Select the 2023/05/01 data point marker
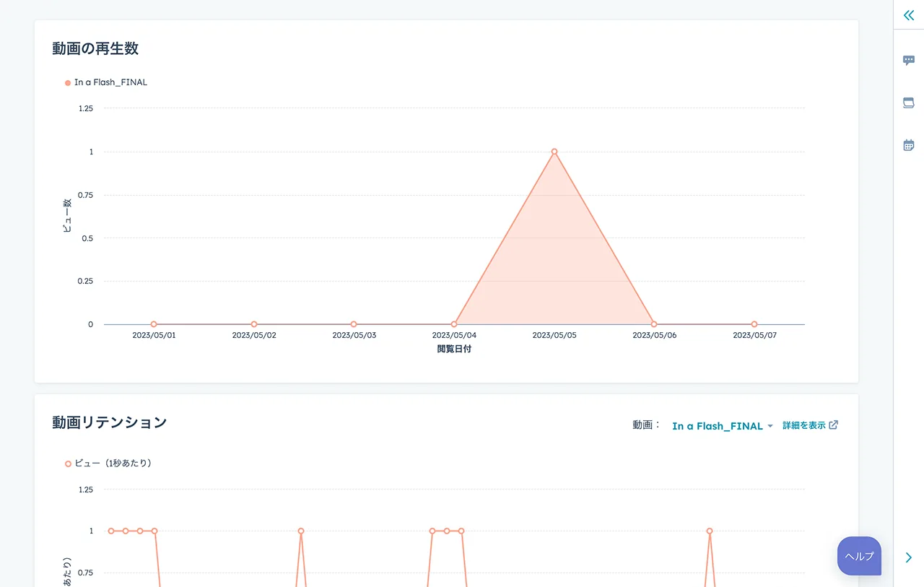The height and width of the screenshot is (587, 924). click(x=154, y=324)
